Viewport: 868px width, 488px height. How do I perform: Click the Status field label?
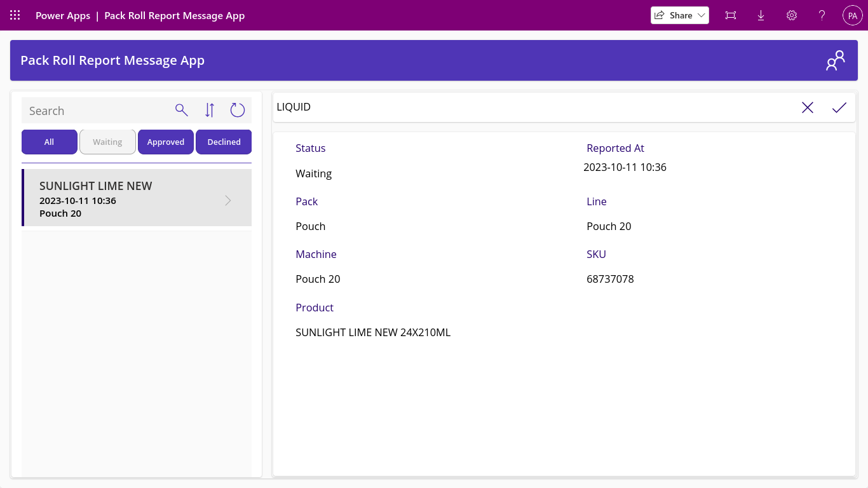pos(311,148)
